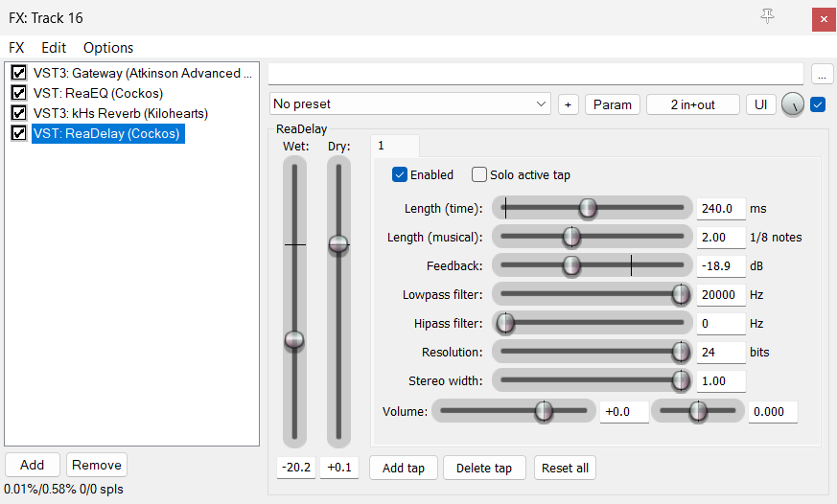Click the FX comment text field

(x=535, y=74)
